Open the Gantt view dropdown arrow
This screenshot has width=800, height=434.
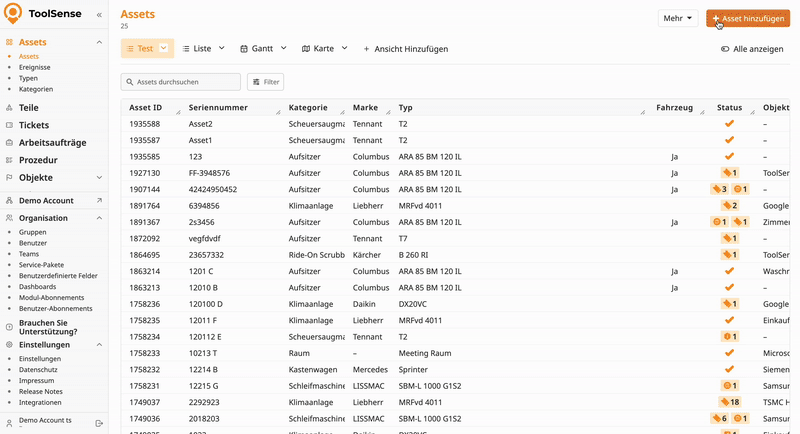284,48
